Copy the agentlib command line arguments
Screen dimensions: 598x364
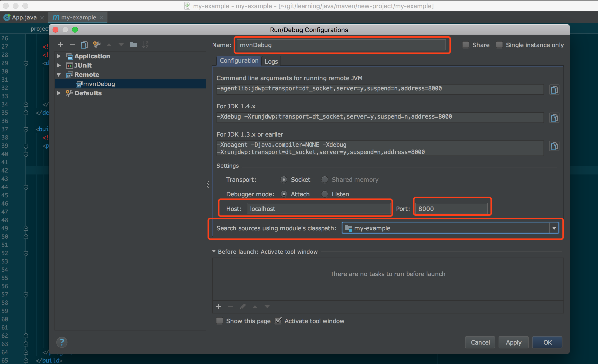[x=554, y=90]
